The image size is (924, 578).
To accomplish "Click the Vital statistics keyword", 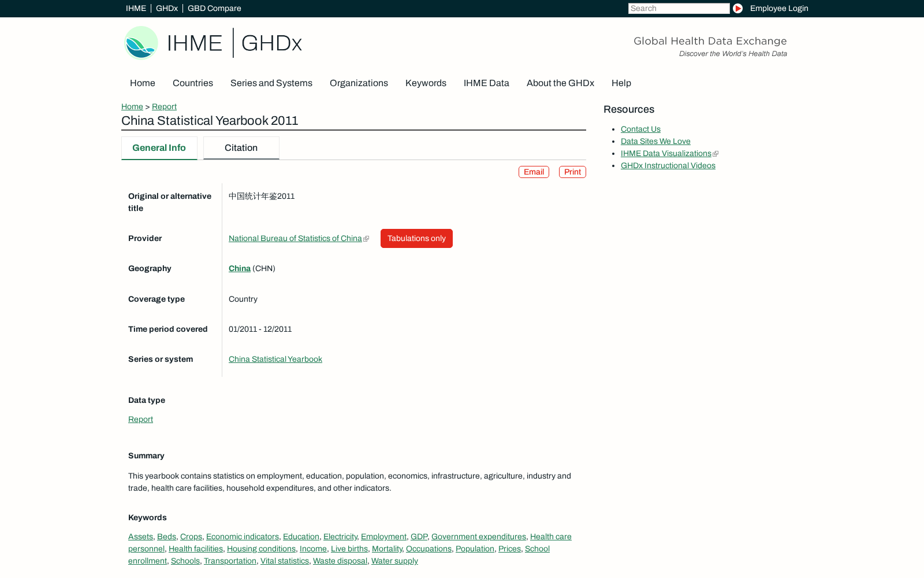I will pyautogui.click(x=285, y=561).
